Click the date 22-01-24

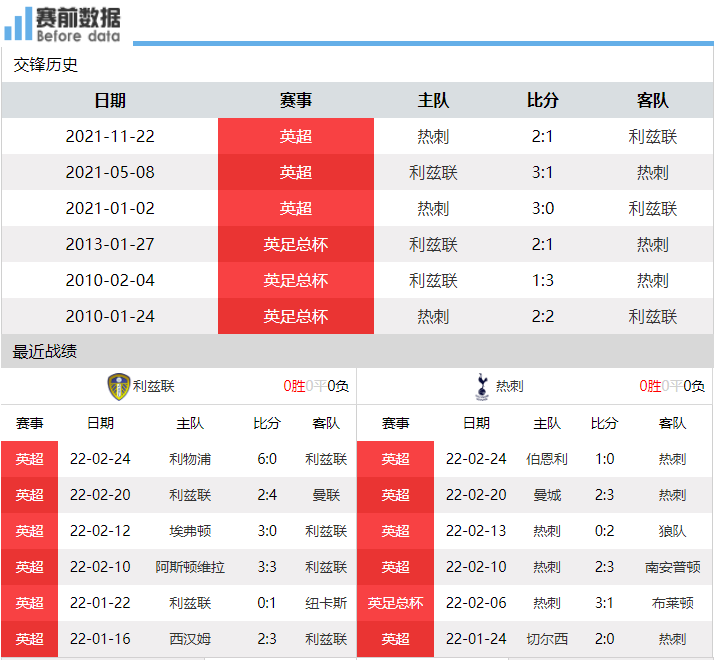click(476, 639)
